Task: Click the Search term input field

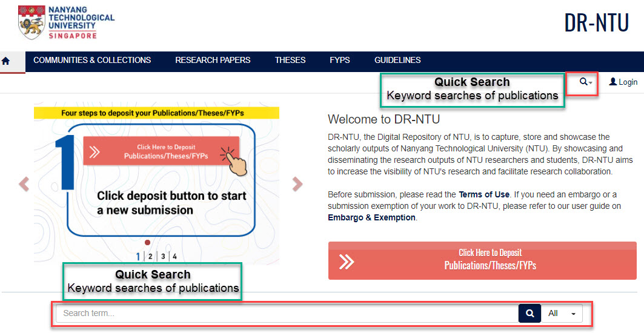Action: pyautogui.click(x=287, y=314)
